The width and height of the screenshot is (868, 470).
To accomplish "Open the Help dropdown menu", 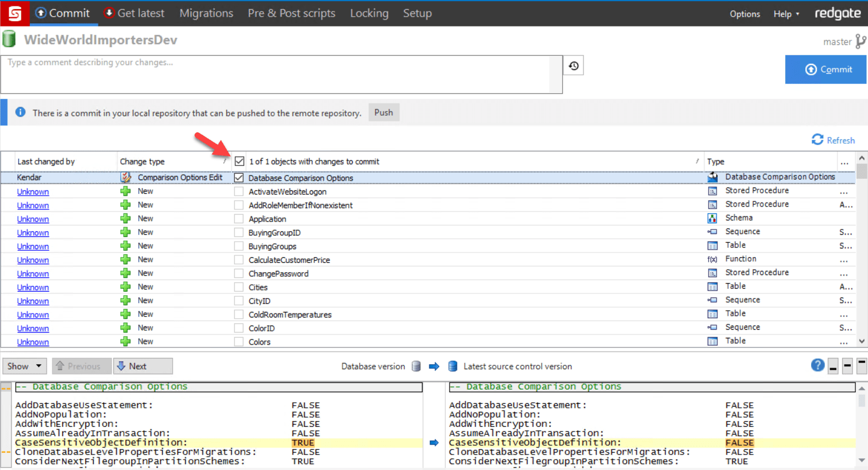I will [x=786, y=13].
